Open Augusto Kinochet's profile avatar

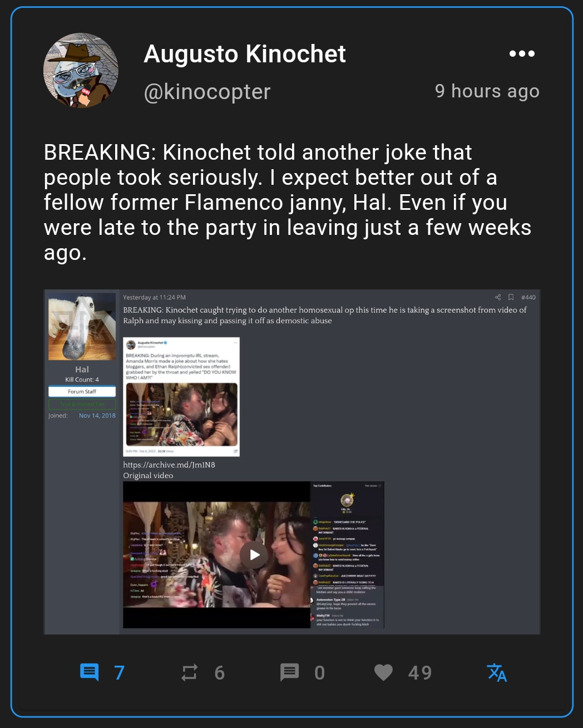pos(81,71)
